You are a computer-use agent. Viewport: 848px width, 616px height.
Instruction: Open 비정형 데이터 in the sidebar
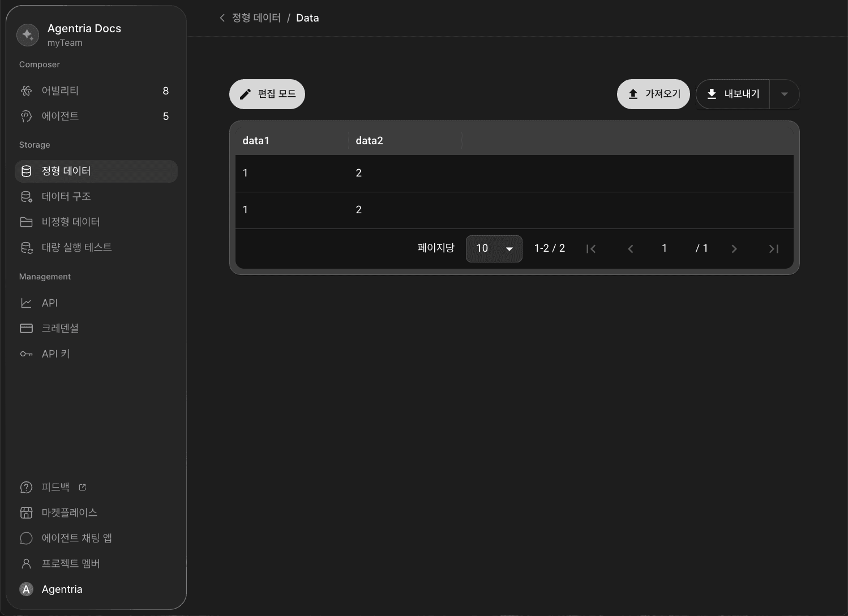pos(96,222)
